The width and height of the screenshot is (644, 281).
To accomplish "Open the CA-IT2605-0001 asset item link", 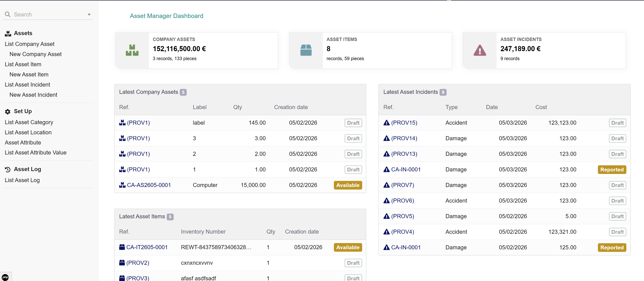I will click(x=147, y=247).
